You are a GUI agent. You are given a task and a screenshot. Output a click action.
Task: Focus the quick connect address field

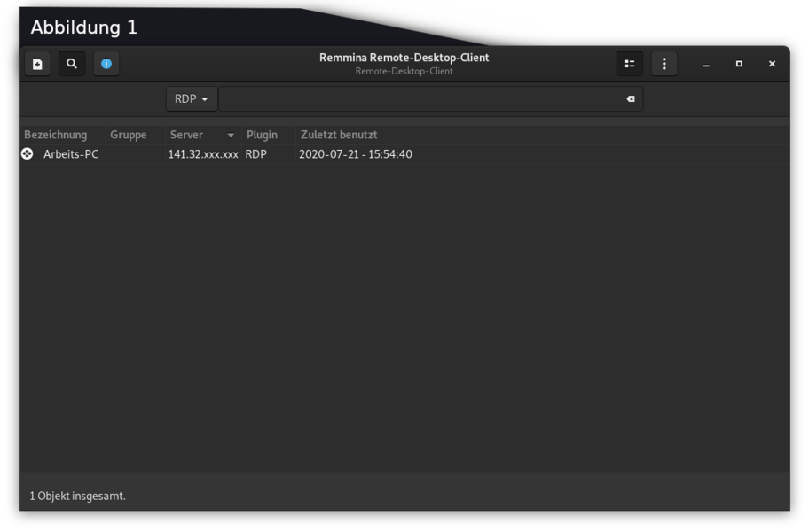[430, 99]
